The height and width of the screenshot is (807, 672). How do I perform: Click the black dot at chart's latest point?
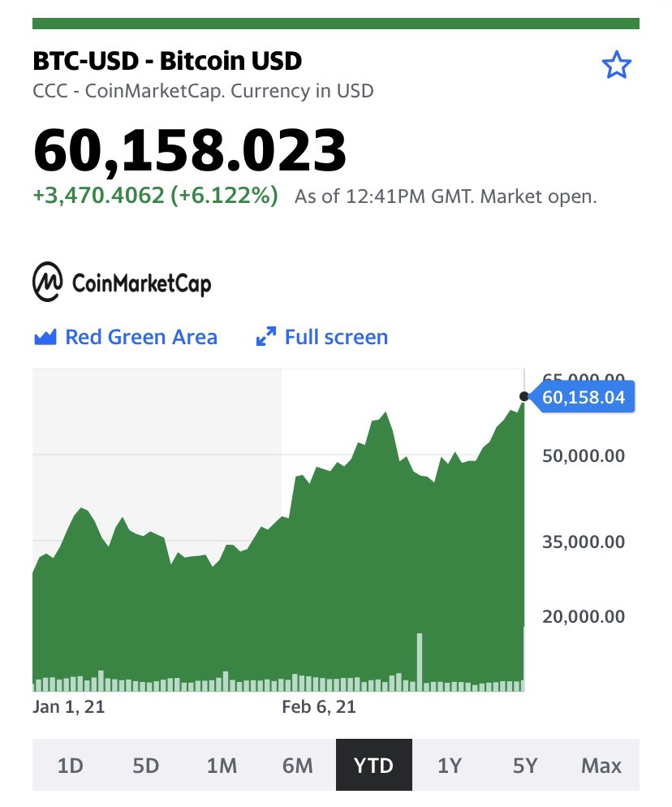coord(524,396)
